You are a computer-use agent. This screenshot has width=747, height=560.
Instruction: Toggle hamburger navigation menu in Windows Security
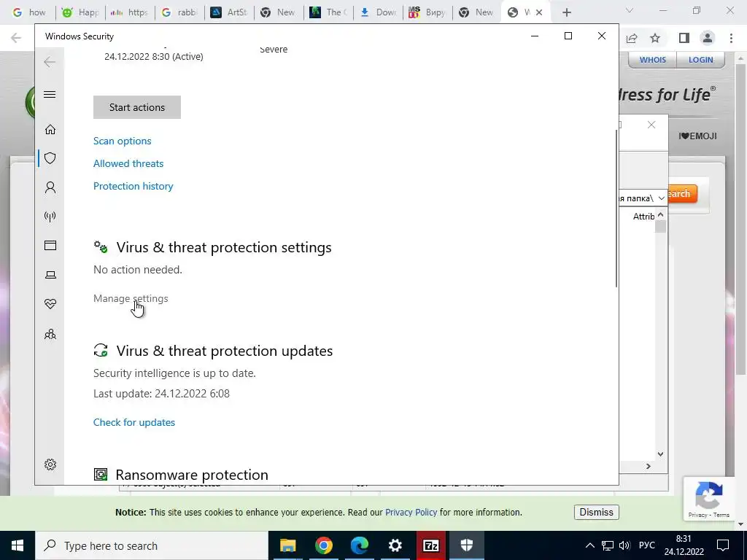(x=50, y=94)
